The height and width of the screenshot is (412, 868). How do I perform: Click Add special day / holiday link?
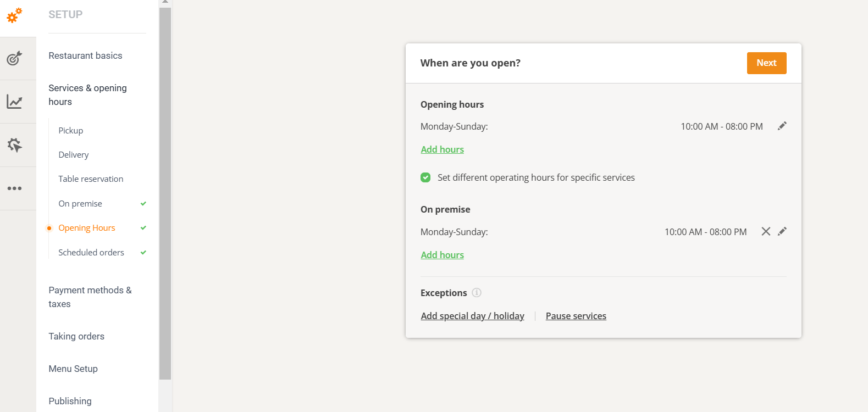(472, 316)
